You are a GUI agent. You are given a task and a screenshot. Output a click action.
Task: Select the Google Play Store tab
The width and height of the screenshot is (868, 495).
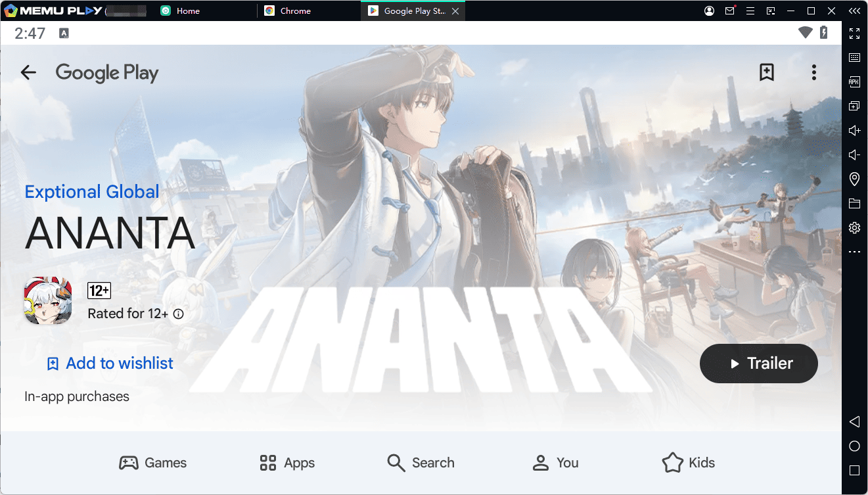413,11
